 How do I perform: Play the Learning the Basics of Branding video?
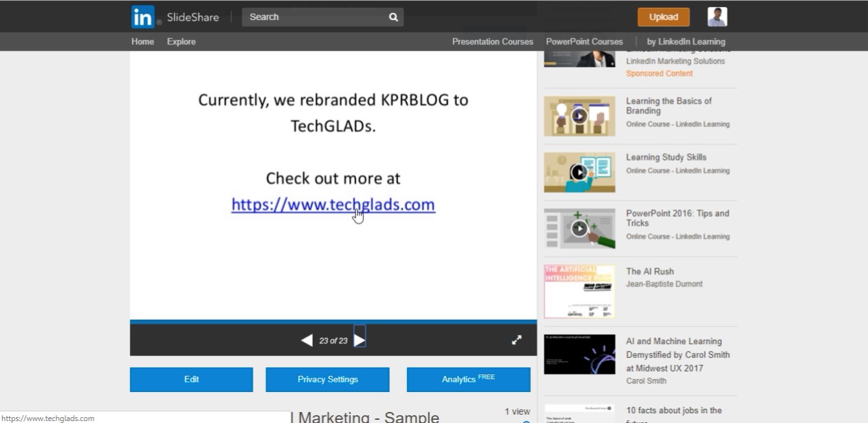click(579, 116)
